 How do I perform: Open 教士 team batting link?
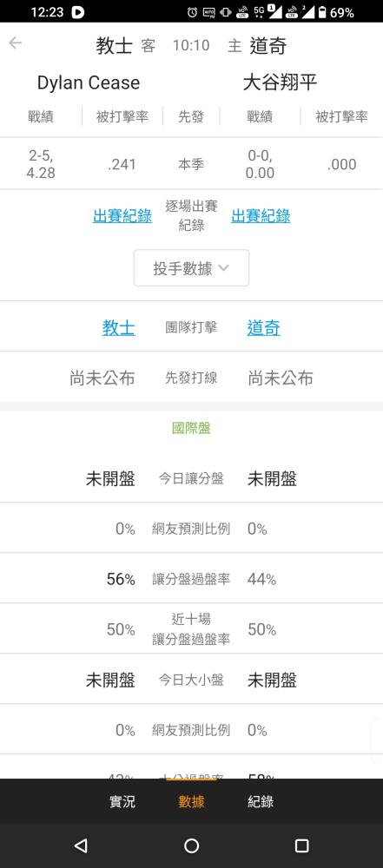119,328
